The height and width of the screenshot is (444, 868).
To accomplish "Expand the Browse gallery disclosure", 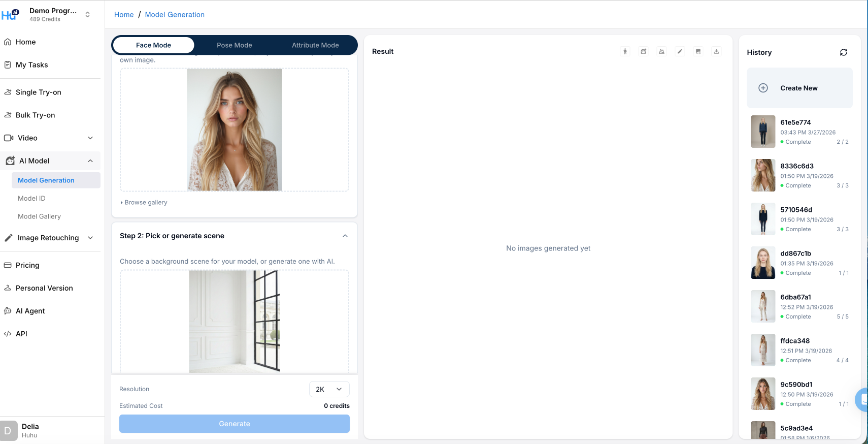I will (x=144, y=202).
